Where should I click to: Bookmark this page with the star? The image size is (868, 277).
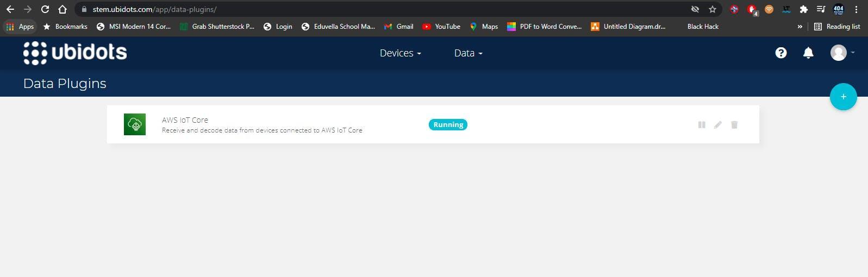(712, 9)
